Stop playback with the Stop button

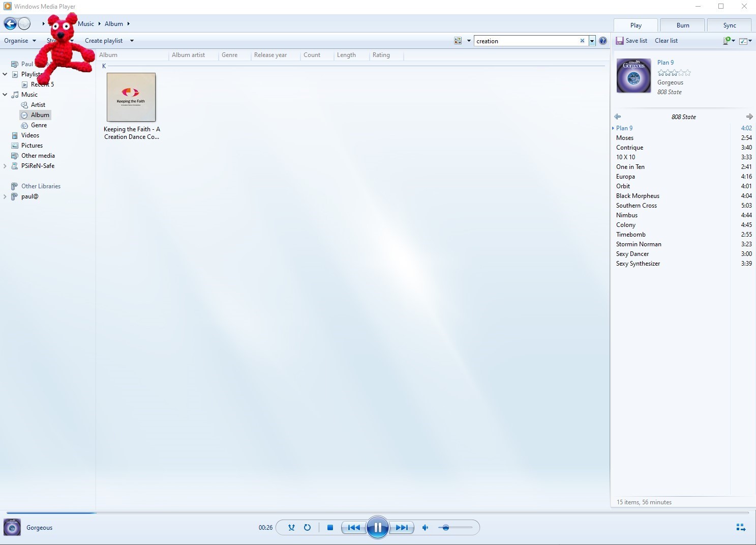coord(330,528)
